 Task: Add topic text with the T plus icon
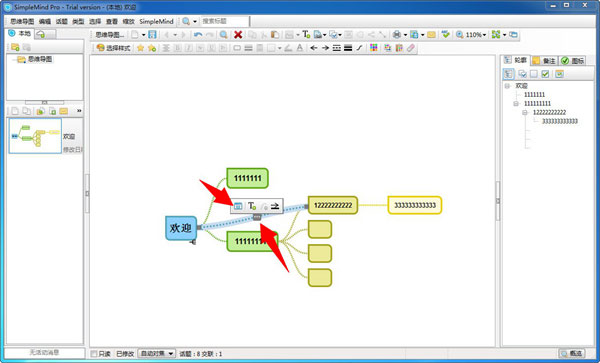306,35
